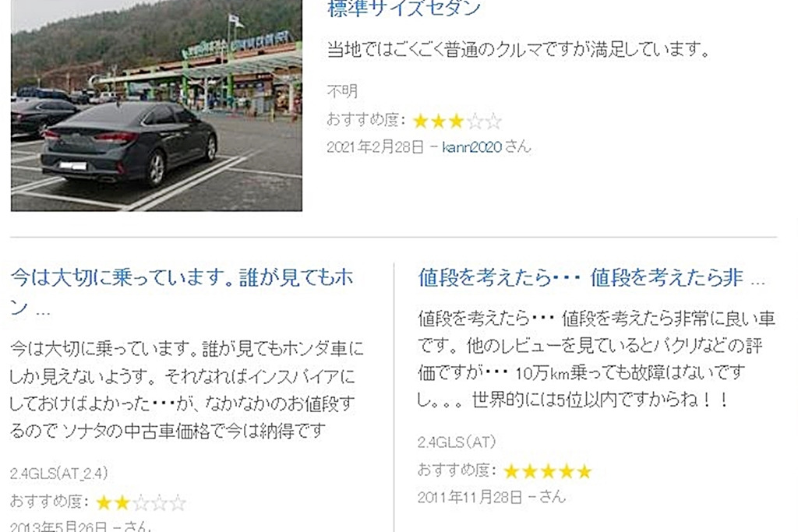
Task: Open the 標準サイズセダン review title
Action: [404, 8]
